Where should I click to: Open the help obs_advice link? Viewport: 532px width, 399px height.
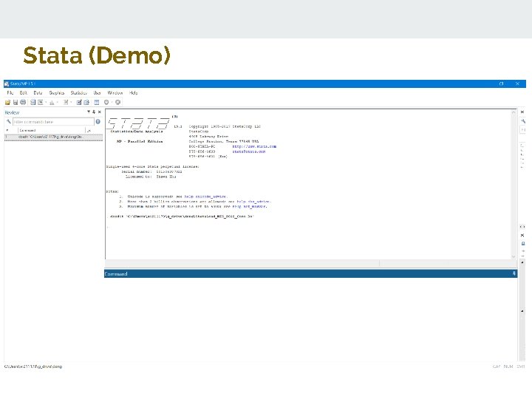click(253, 202)
